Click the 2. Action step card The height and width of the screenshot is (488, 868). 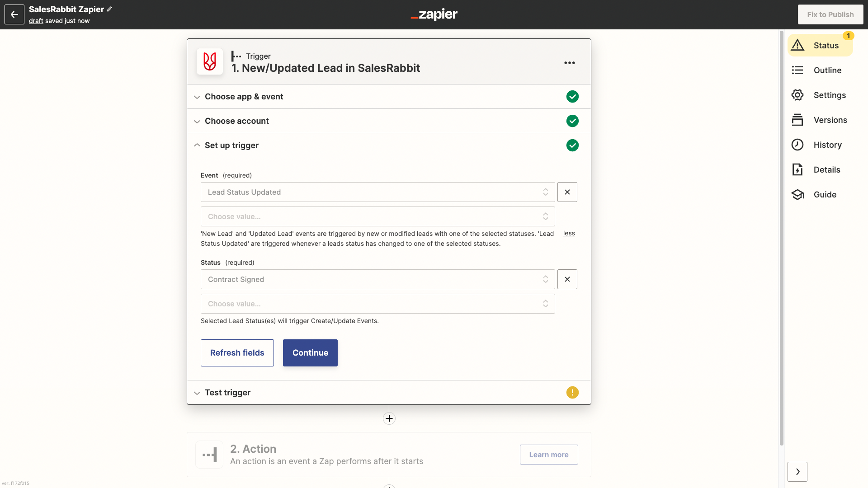point(389,455)
